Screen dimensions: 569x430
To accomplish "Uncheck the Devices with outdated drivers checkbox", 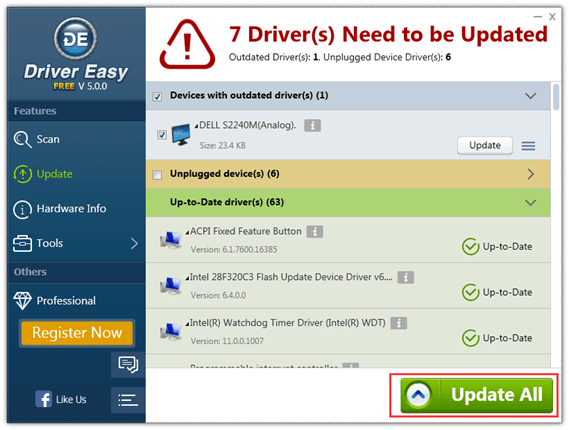I will coord(157,97).
